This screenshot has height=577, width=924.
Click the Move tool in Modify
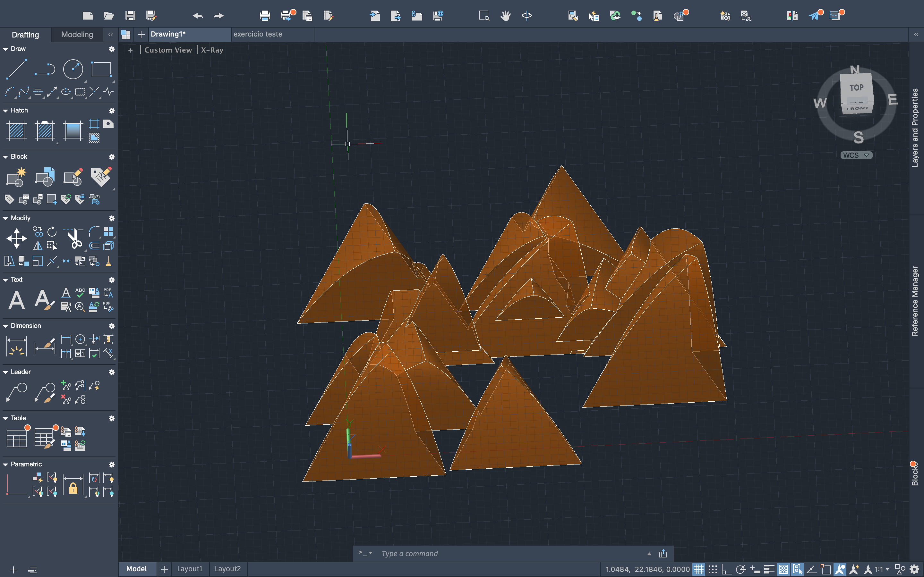pos(16,239)
